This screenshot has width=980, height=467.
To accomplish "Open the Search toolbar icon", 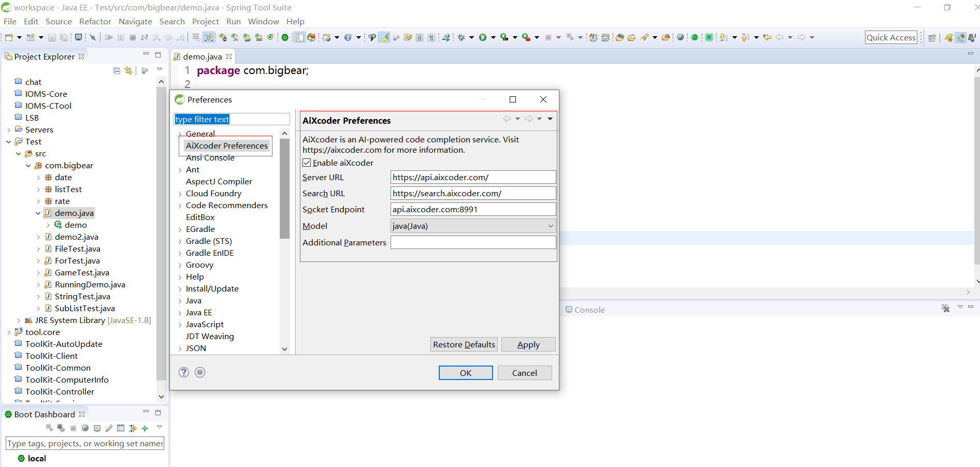I will coord(645,37).
